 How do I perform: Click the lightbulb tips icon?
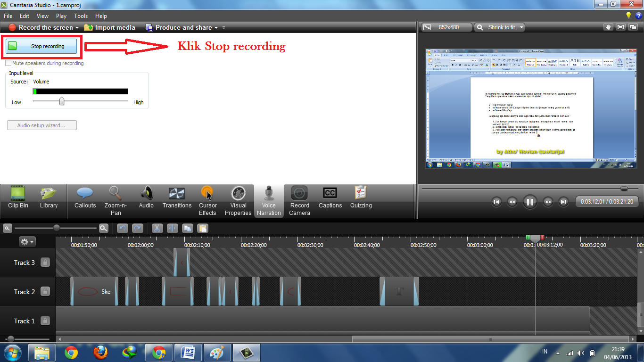pos(628,16)
